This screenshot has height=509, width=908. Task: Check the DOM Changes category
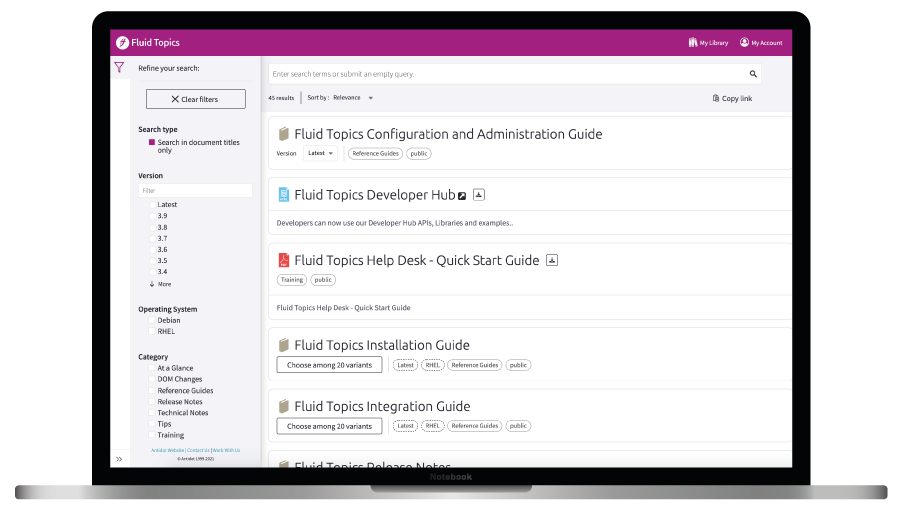point(152,379)
